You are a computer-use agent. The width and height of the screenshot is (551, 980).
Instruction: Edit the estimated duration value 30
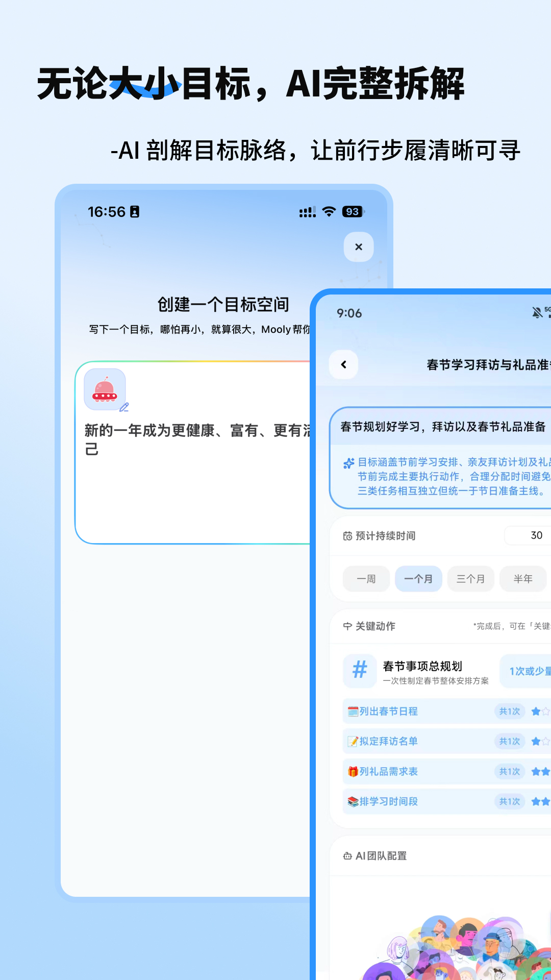tap(528, 535)
